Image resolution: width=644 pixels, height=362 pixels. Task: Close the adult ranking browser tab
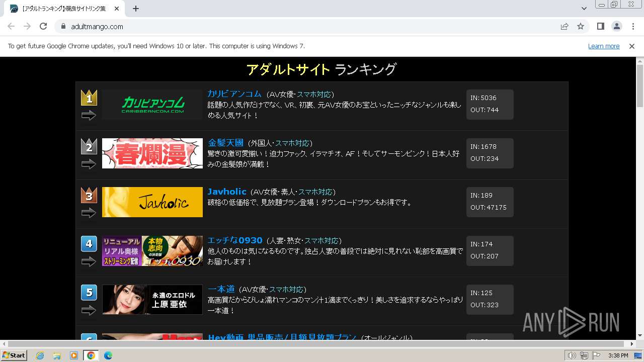point(117,9)
